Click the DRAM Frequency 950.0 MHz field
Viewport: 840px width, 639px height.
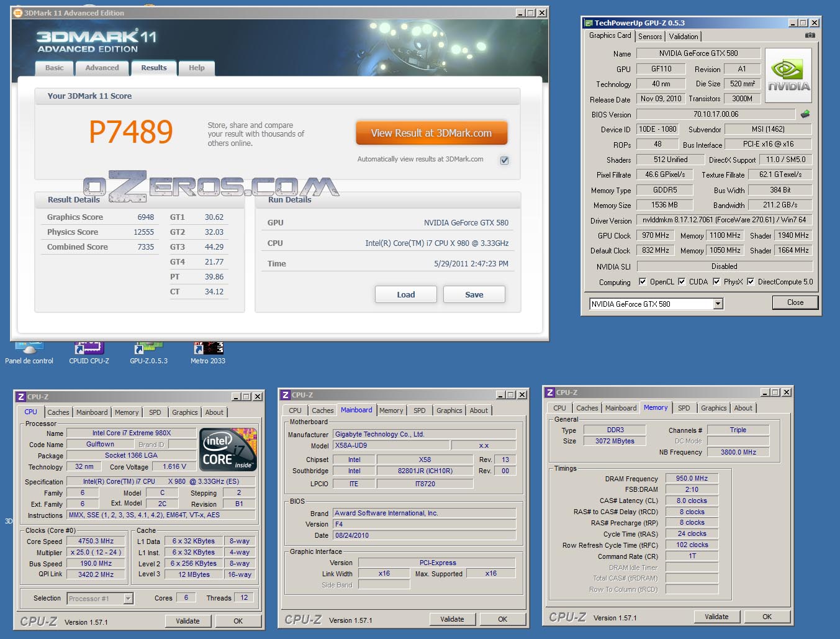692,478
